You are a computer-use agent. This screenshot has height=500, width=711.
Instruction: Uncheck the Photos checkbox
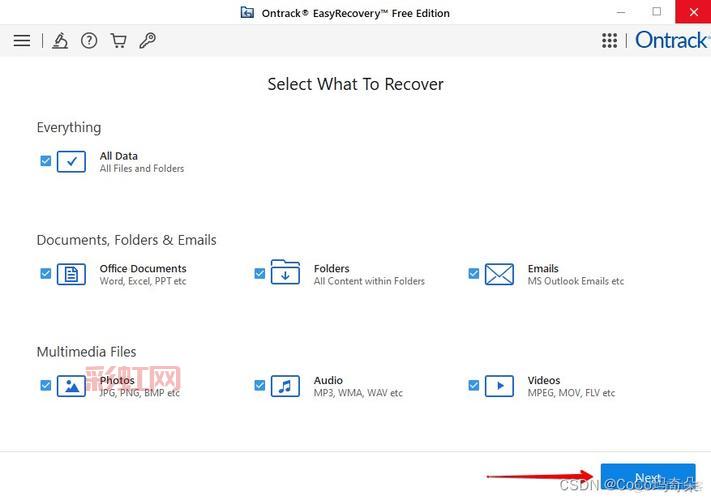click(46, 385)
